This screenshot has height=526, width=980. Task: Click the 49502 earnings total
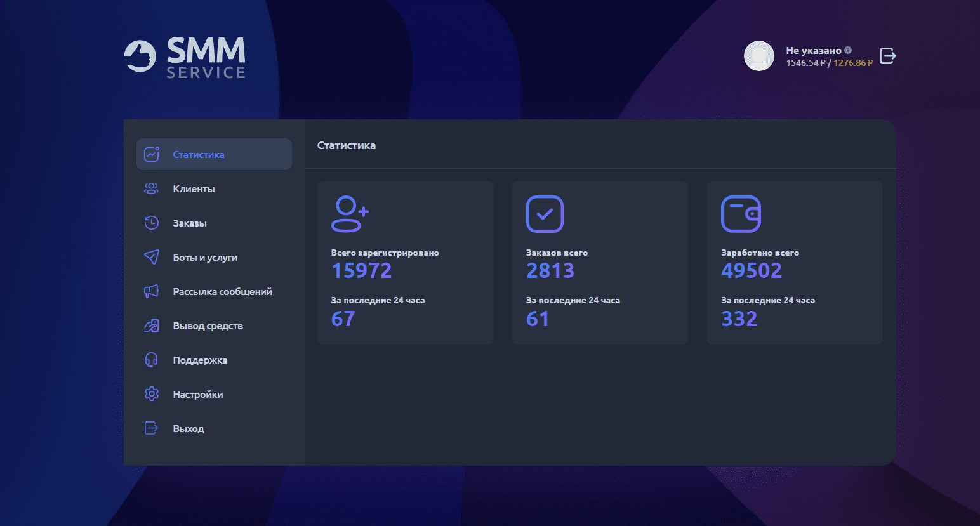point(752,271)
